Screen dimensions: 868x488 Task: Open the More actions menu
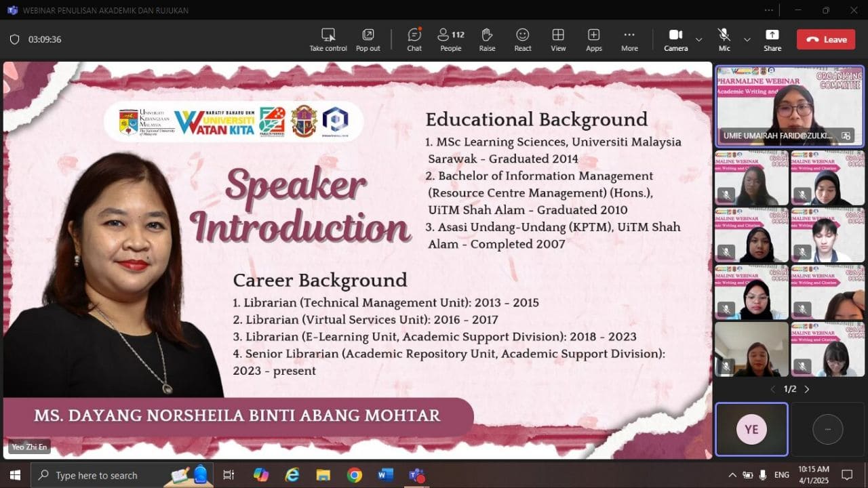tap(629, 39)
